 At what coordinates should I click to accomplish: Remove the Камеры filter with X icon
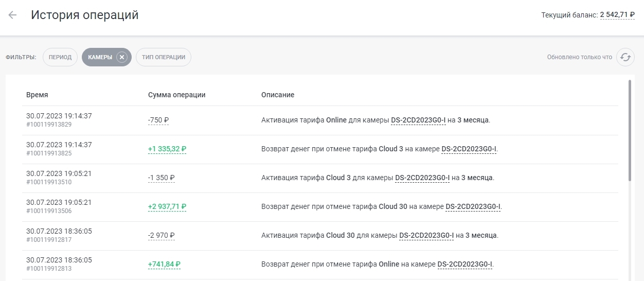click(122, 57)
